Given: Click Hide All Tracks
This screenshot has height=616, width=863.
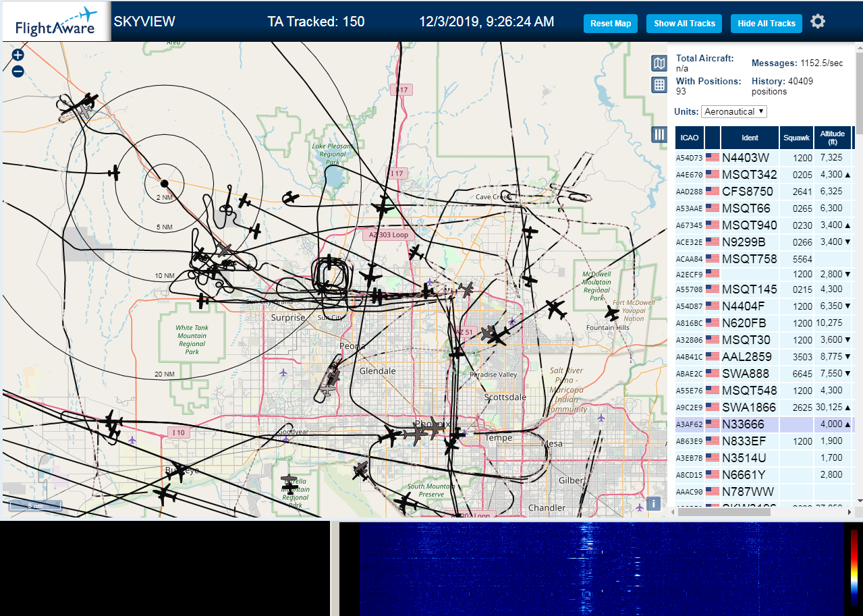Looking at the screenshot, I should point(767,23).
